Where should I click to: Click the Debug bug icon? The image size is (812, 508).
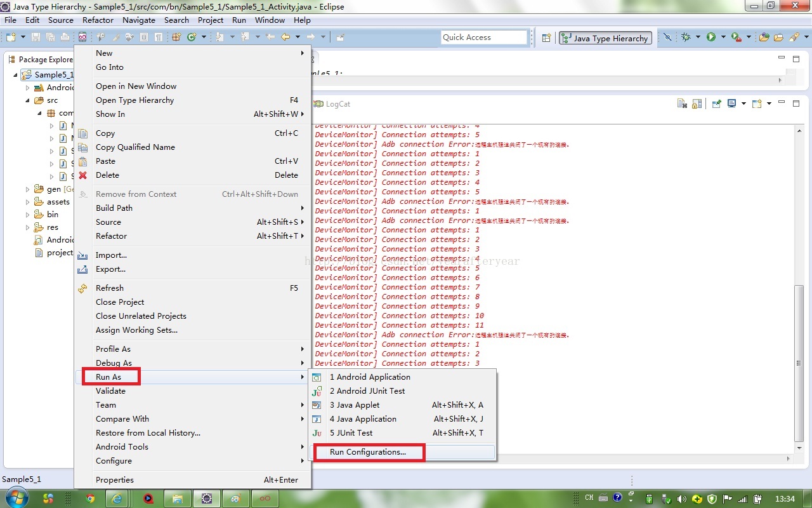686,37
